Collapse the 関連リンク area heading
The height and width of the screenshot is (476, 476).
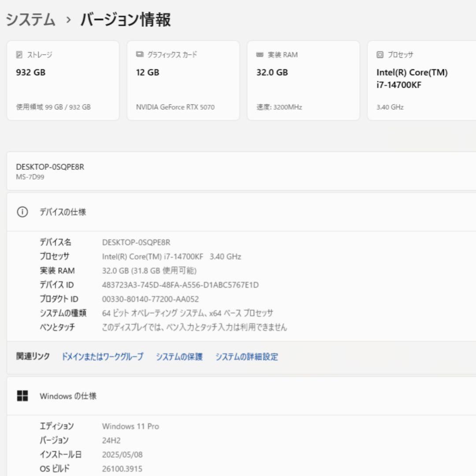point(31,357)
